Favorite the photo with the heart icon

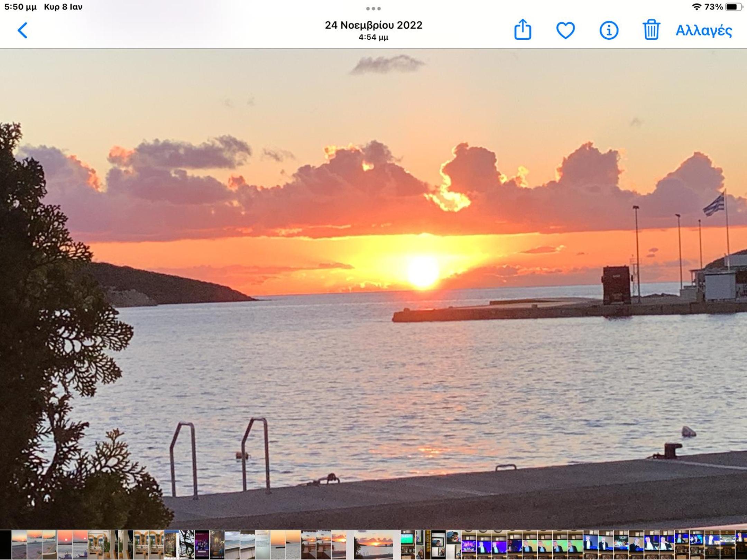(565, 30)
